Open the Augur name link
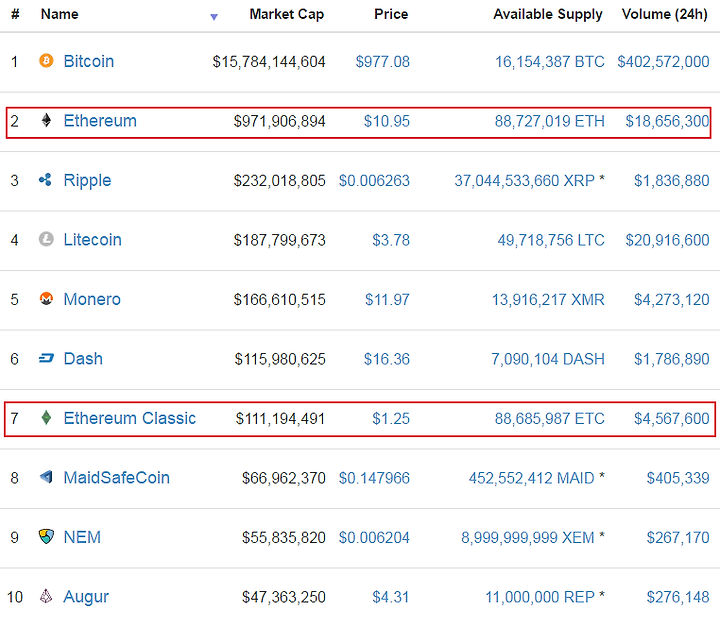The image size is (720, 627). pos(86,597)
